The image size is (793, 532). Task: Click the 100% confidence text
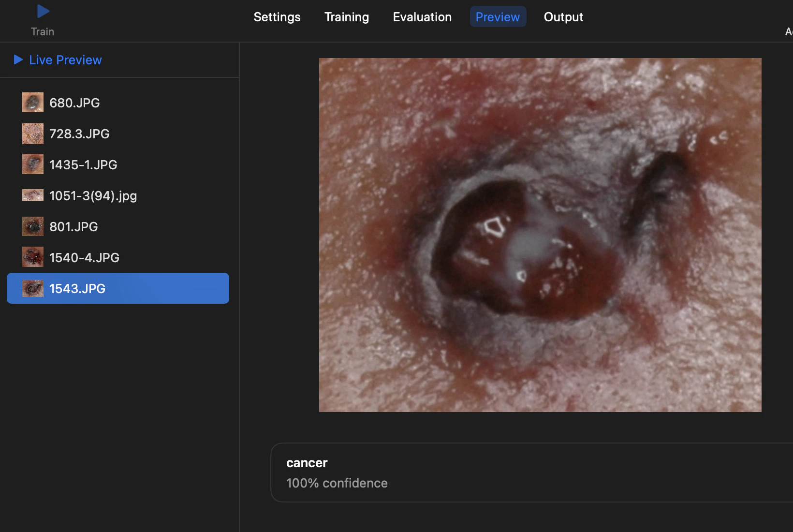[337, 483]
